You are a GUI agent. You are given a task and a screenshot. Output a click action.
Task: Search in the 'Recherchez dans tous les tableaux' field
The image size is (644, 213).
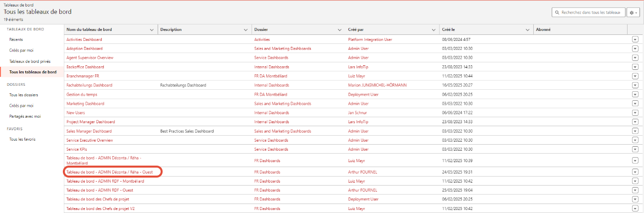coord(589,12)
